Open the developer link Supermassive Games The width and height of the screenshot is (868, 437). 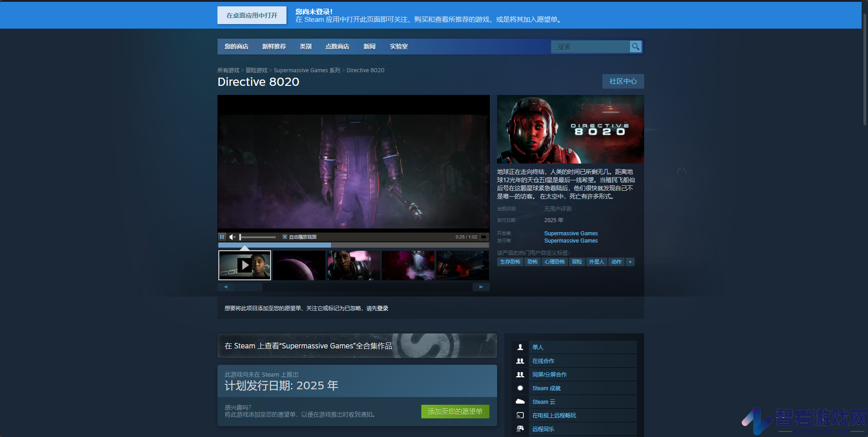(571, 233)
